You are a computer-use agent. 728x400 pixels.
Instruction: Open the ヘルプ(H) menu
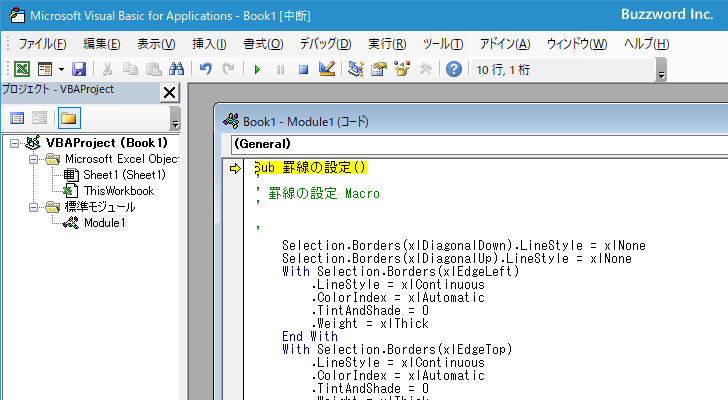[x=646, y=44]
